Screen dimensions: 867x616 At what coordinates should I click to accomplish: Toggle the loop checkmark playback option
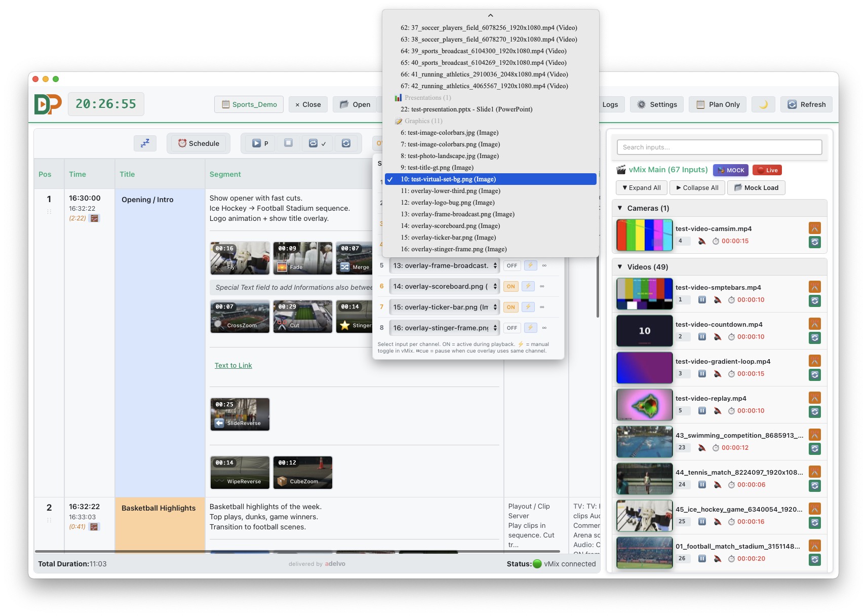point(317,143)
